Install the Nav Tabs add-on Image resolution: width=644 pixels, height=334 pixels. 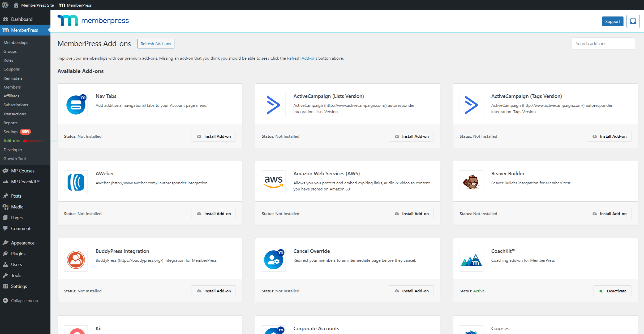tap(213, 136)
